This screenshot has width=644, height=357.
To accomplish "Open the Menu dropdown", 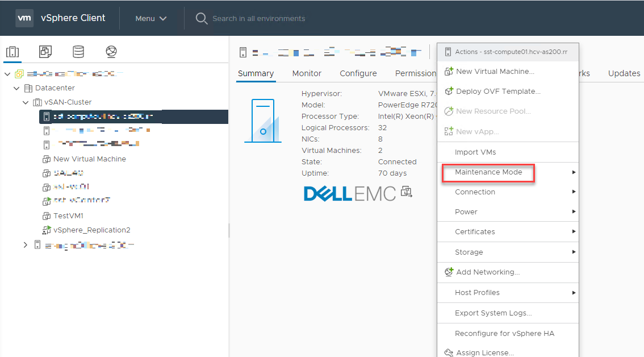I will (150, 18).
